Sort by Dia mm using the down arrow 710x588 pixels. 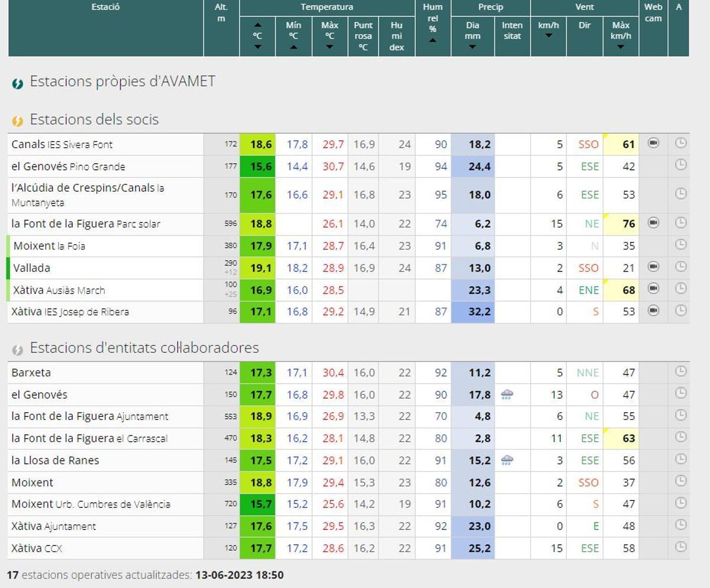pyautogui.click(x=473, y=47)
